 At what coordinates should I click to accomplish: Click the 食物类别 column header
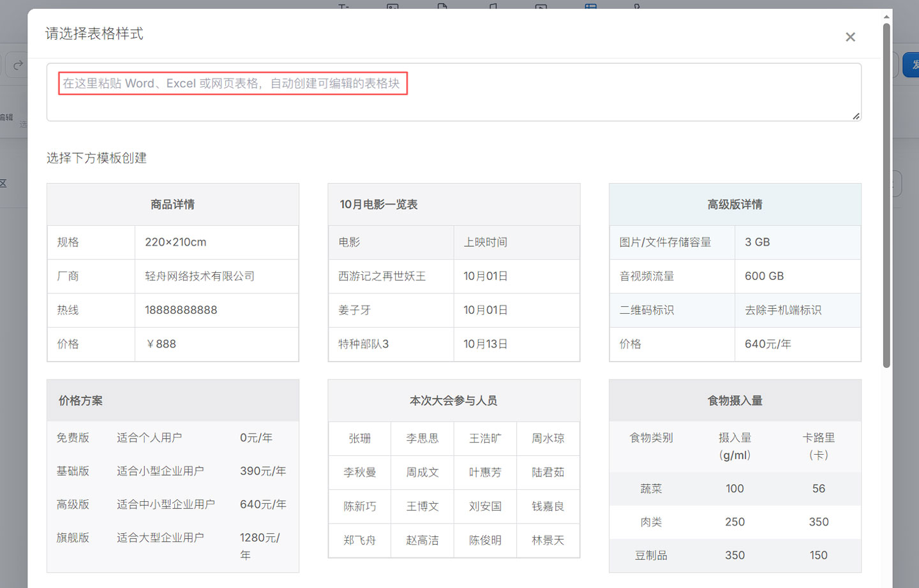[x=651, y=437]
